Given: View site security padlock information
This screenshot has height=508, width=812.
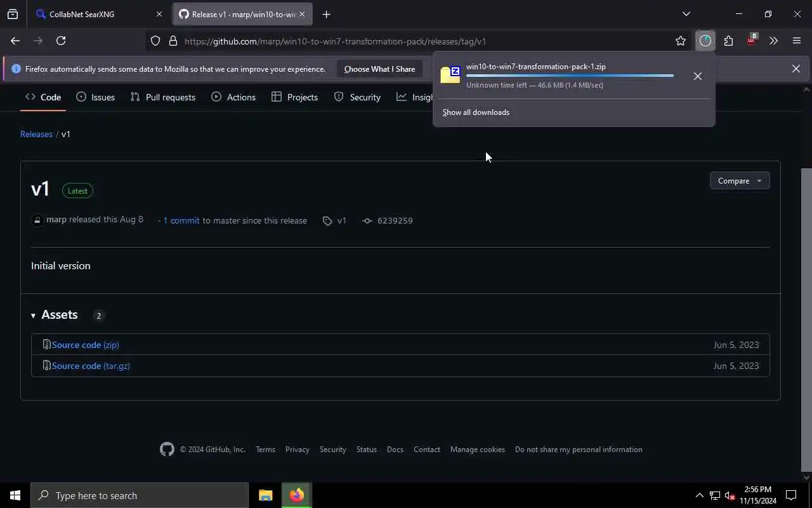Looking at the screenshot, I should [173, 41].
